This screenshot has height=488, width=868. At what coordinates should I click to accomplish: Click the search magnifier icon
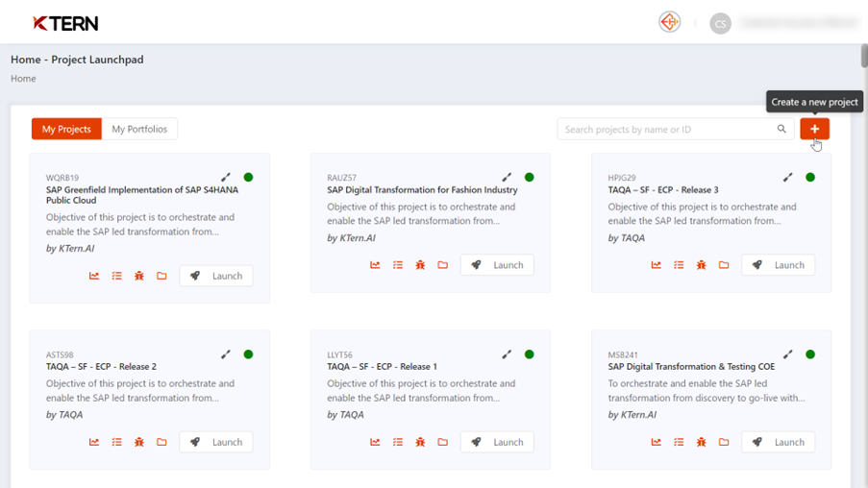781,129
